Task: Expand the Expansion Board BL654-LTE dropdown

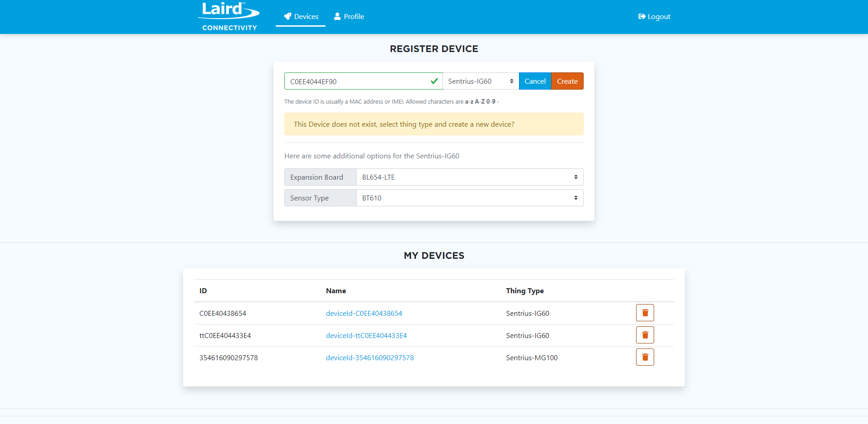Action: 469,177
